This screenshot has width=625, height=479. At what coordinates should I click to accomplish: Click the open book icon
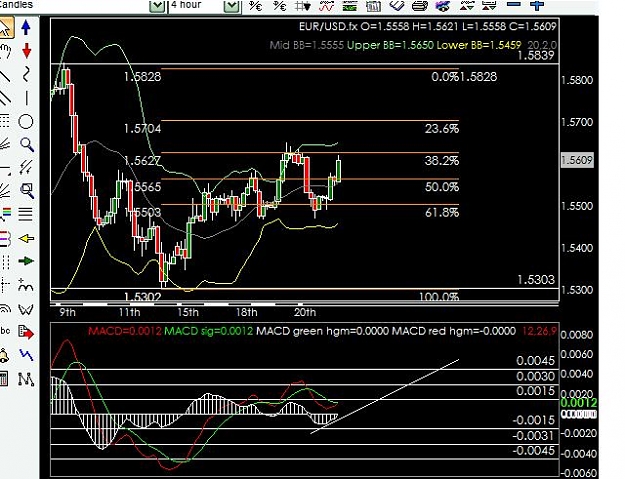397,6
